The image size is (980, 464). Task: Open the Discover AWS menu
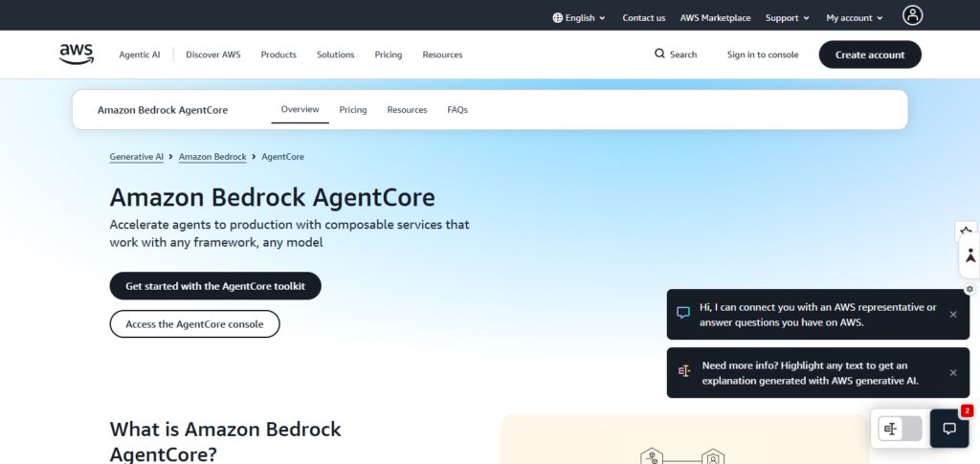point(213,55)
